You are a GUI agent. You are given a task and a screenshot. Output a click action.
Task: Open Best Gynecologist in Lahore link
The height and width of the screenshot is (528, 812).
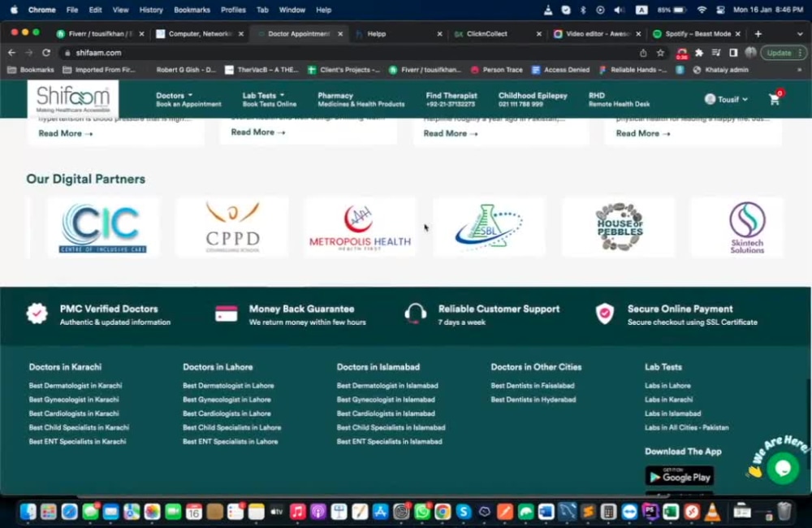tap(227, 400)
